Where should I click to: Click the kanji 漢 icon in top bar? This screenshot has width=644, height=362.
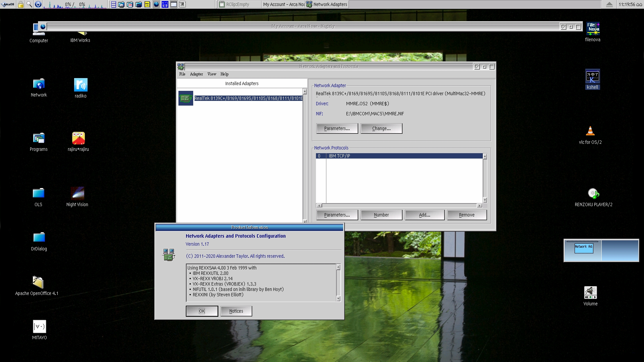(x=182, y=4)
